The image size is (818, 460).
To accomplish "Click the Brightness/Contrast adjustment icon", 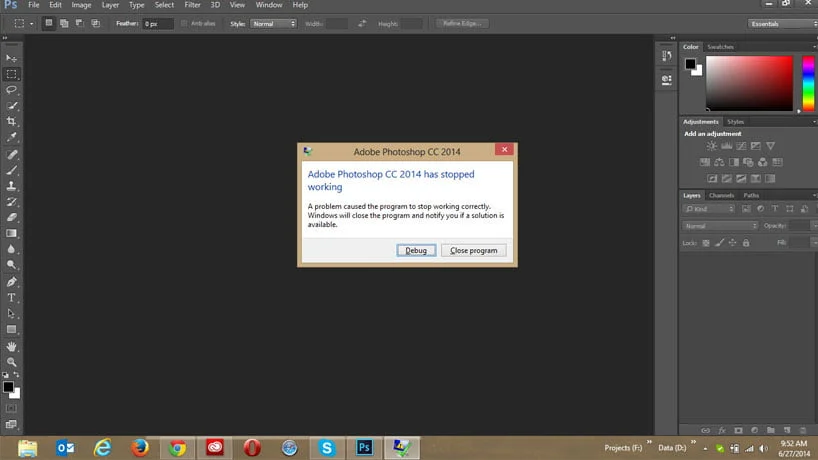I will [x=712, y=146].
